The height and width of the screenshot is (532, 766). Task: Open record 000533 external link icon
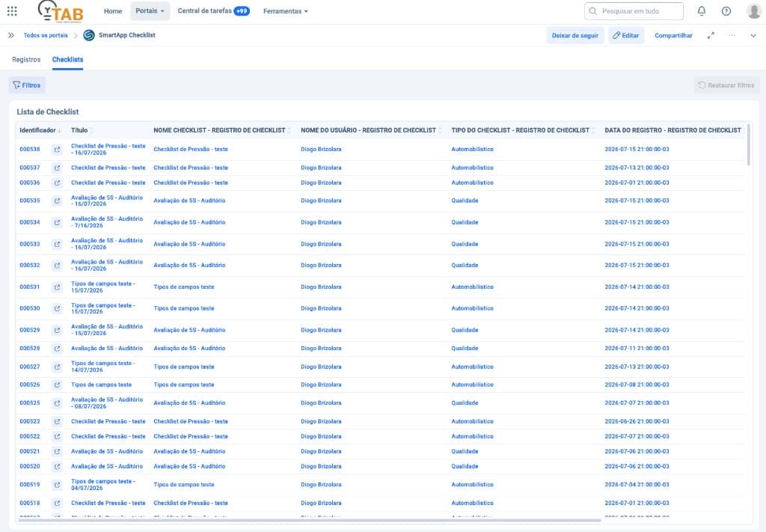pos(57,244)
